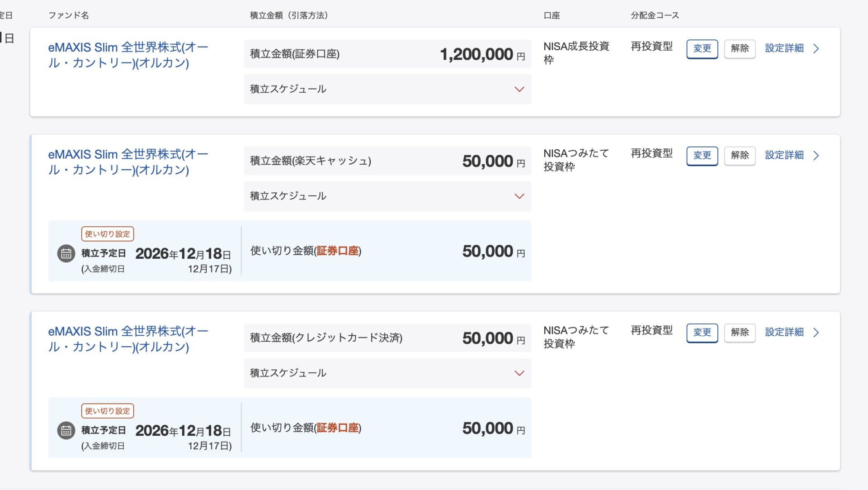
Task: Expand 積立スケジュール in the 楽天キャッシュ plan
Action: click(x=519, y=196)
